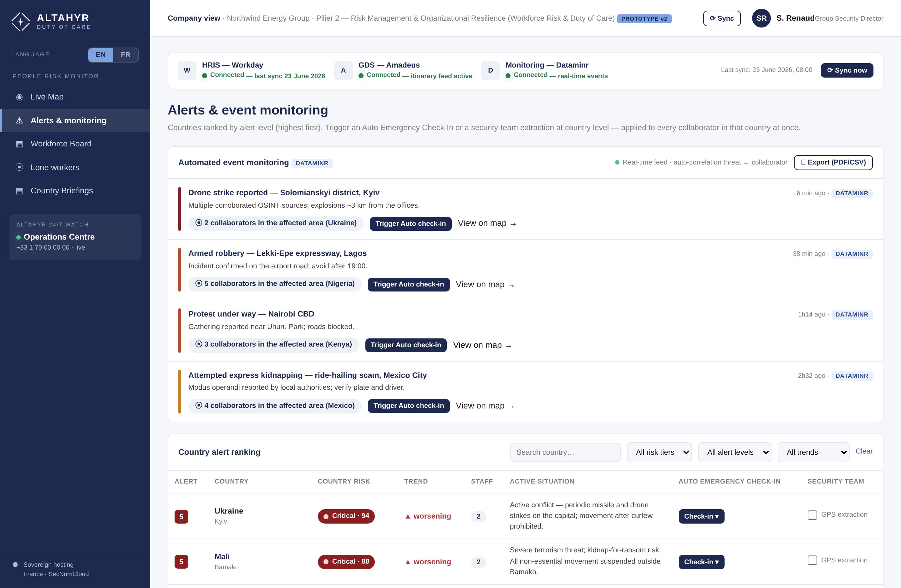View Mexico City kidnapping on map
This screenshot has height=588, width=901.
tap(485, 406)
